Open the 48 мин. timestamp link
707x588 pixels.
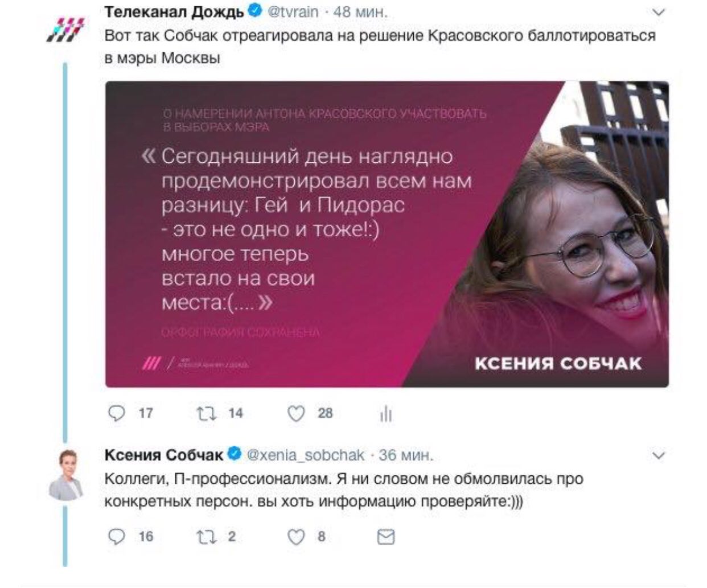[360, 12]
